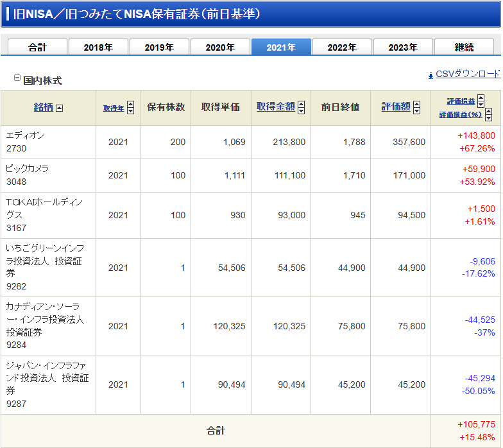Click the 評価損益(%) header link
This screenshot has width=503, height=448.
[461, 114]
